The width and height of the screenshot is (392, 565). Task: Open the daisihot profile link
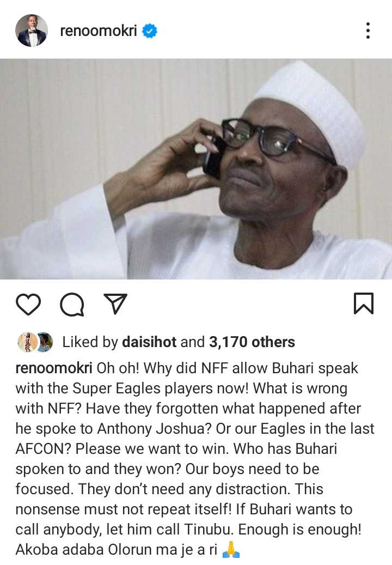[149, 342]
